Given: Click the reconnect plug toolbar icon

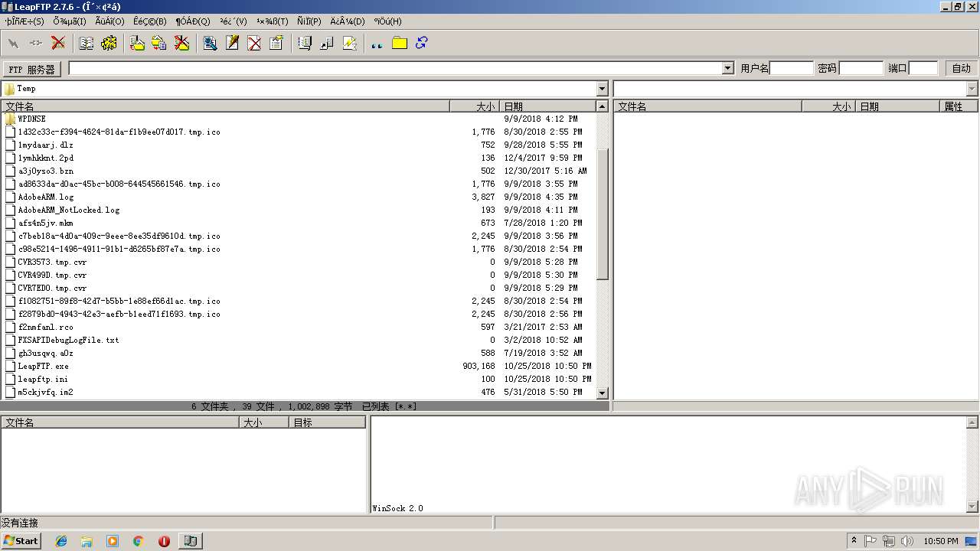Looking at the screenshot, I should click(x=36, y=44).
